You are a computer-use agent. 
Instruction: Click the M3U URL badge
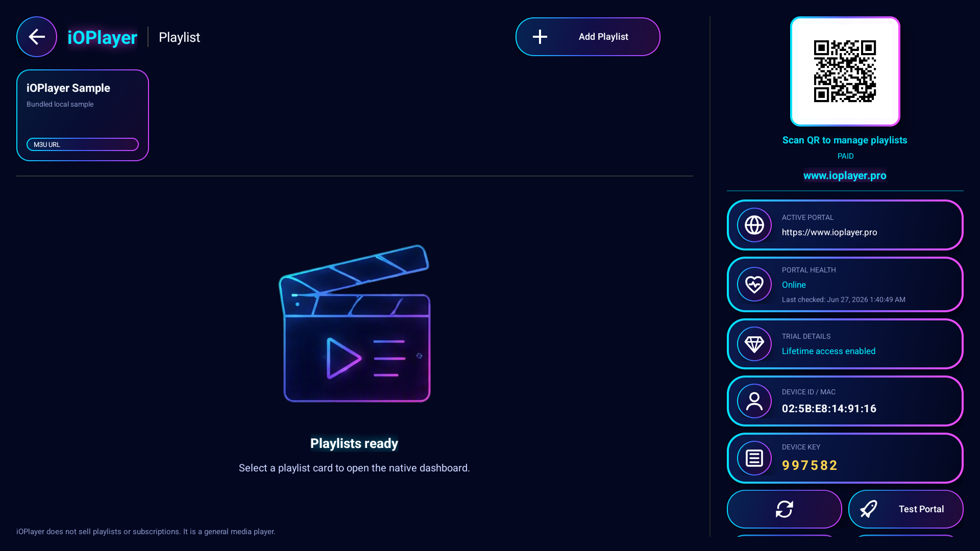(83, 144)
